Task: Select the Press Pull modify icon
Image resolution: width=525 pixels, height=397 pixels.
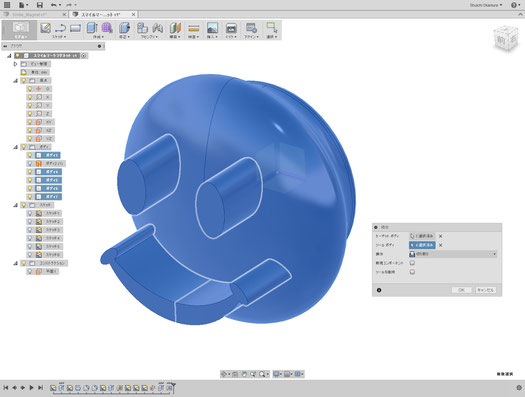Action: tap(124, 28)
